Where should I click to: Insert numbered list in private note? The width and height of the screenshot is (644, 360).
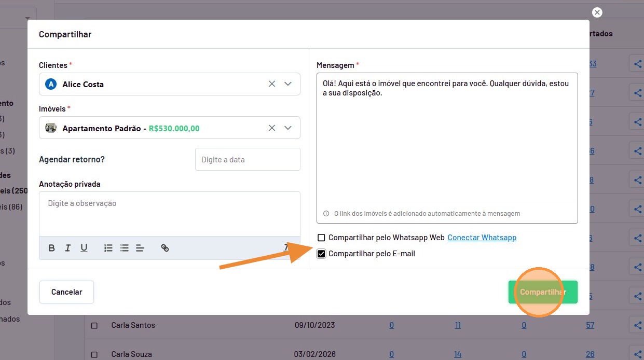point(108,248)
